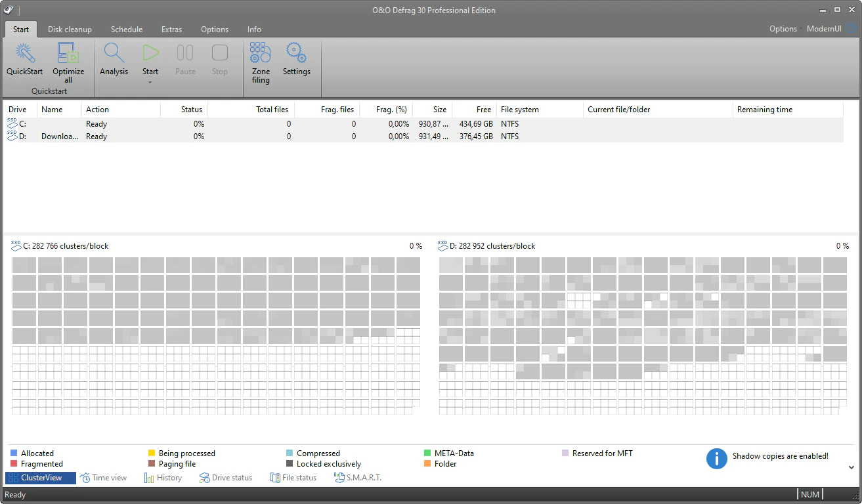Click the blue info icon for shadow copies
Viewport: 862px width, 504px height.
pyautogui.click(x=716, y=459)
